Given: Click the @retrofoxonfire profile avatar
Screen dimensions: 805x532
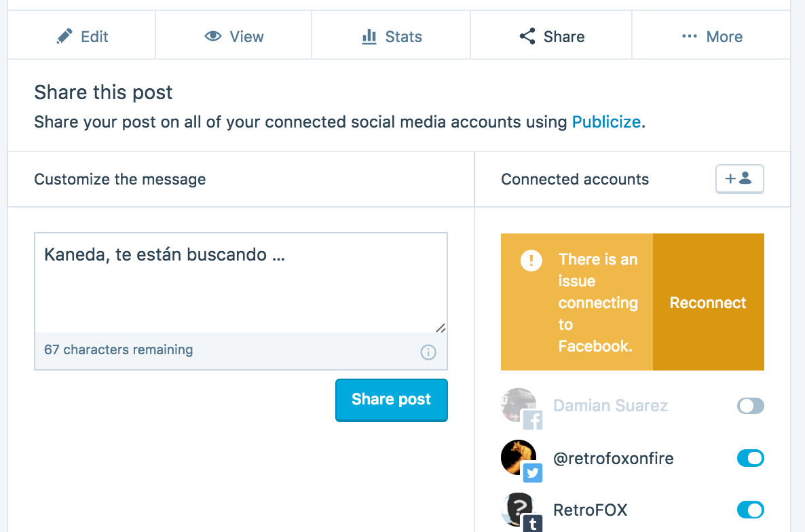Looking at the screenshot, I should 518,457.
